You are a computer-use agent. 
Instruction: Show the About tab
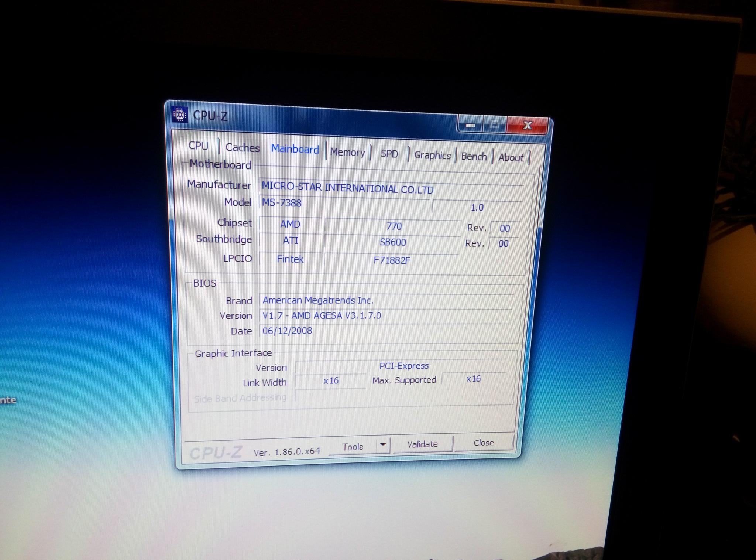point(511,158)
